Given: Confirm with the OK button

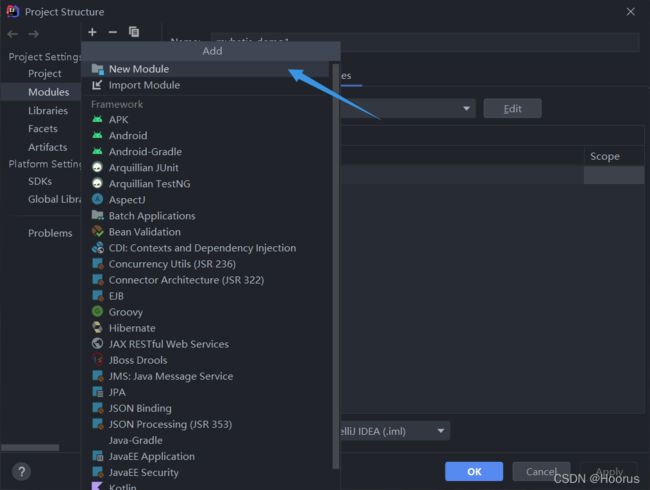Looking at the screenshot, I should pyautogui.click(x=474, y=471).
